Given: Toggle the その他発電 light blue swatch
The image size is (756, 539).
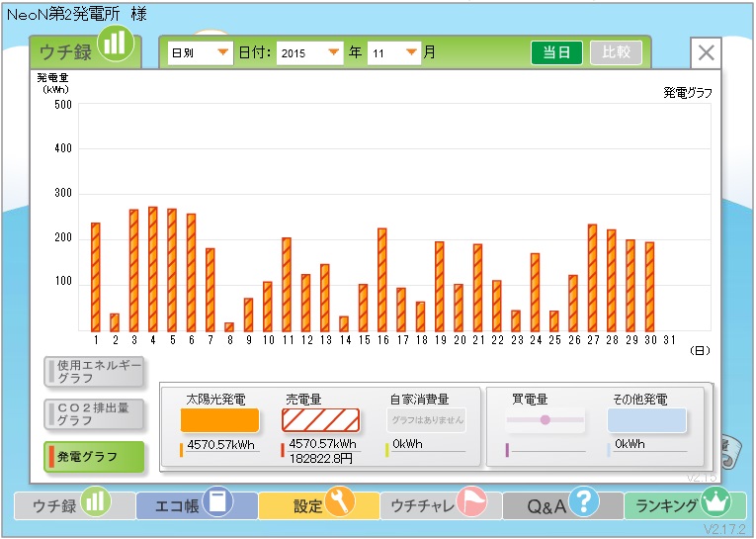Looking at the screenshot, I should pyautogui.click(x=646, y=420).
